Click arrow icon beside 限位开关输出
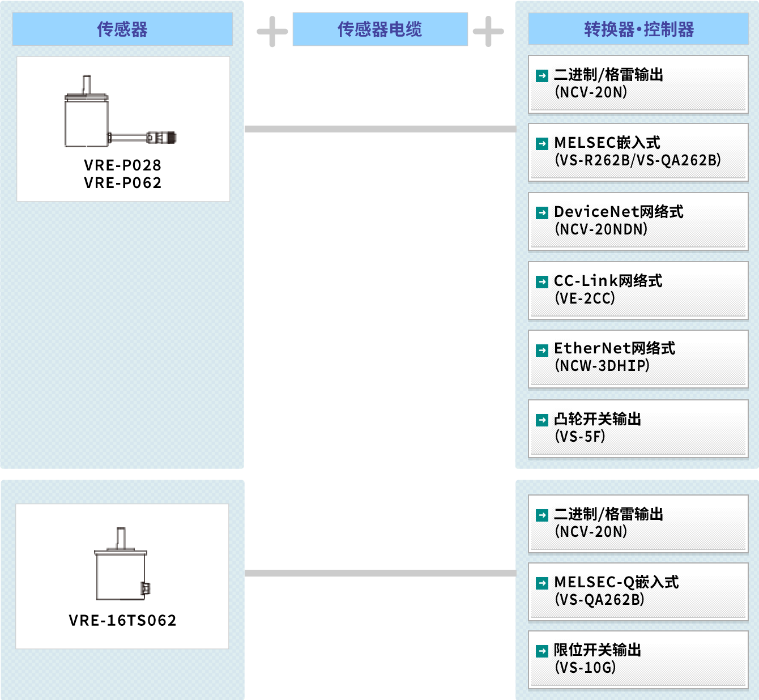The image size is (759, 700). (x=542, y=651)
